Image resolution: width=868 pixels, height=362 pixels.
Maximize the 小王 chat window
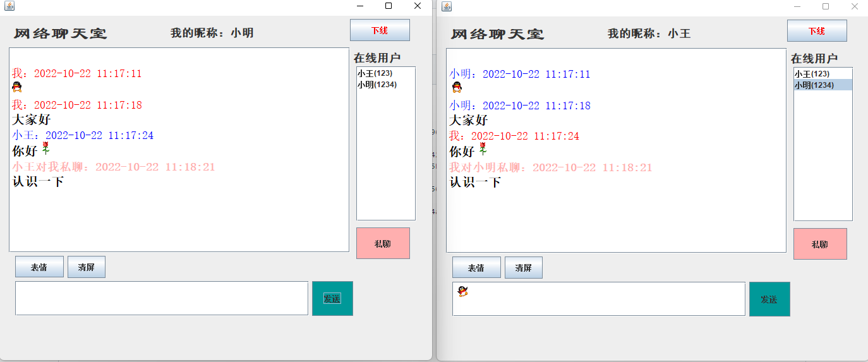pyautogui.click(x=826, y=6)
